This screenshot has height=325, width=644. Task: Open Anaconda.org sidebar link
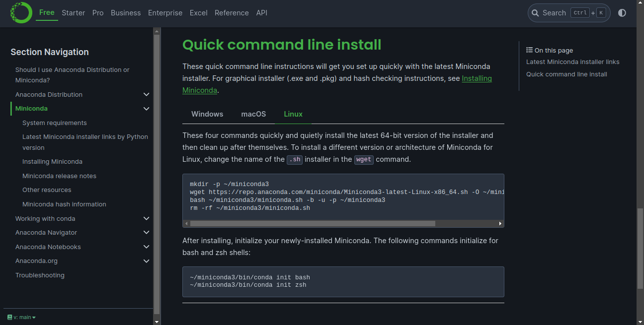click(36, 260)
